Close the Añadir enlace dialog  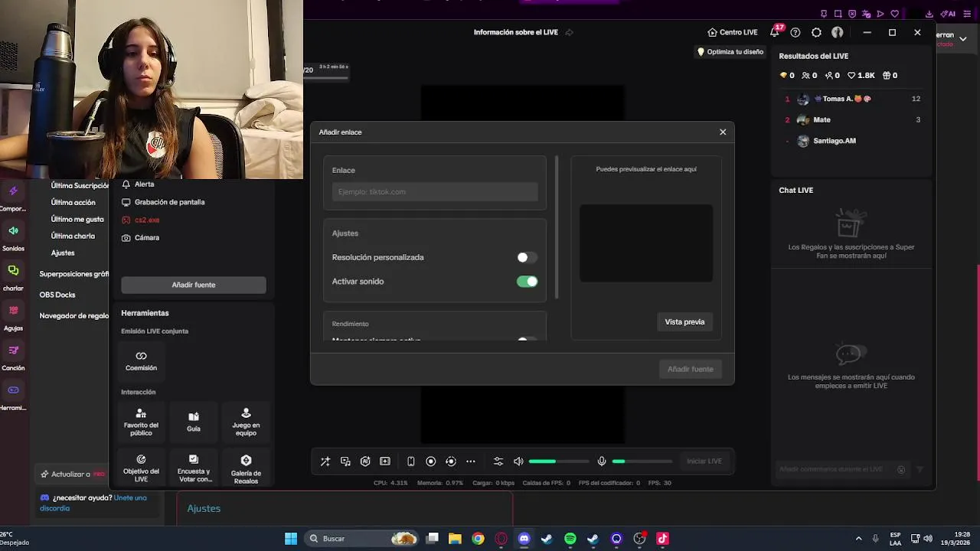coord(723,132)
